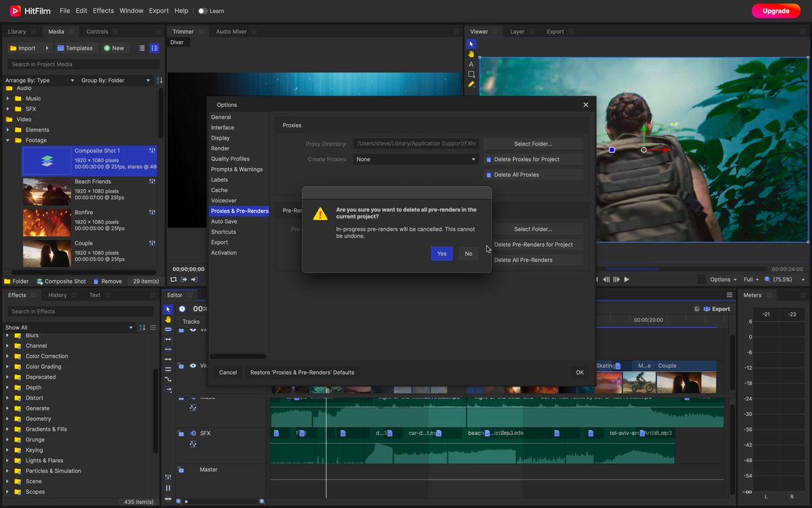Expand the Keying effects folder
812x508 pixels.
coord(8,450)
